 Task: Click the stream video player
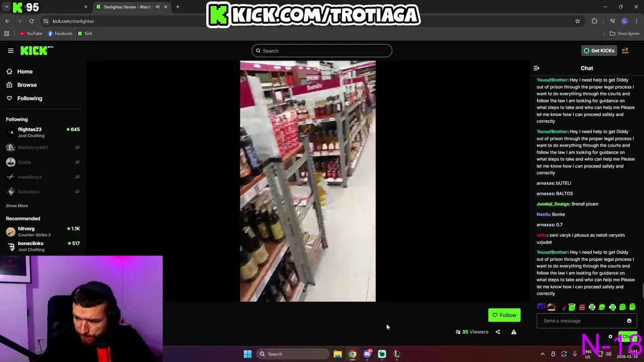(x=307, y=182)
